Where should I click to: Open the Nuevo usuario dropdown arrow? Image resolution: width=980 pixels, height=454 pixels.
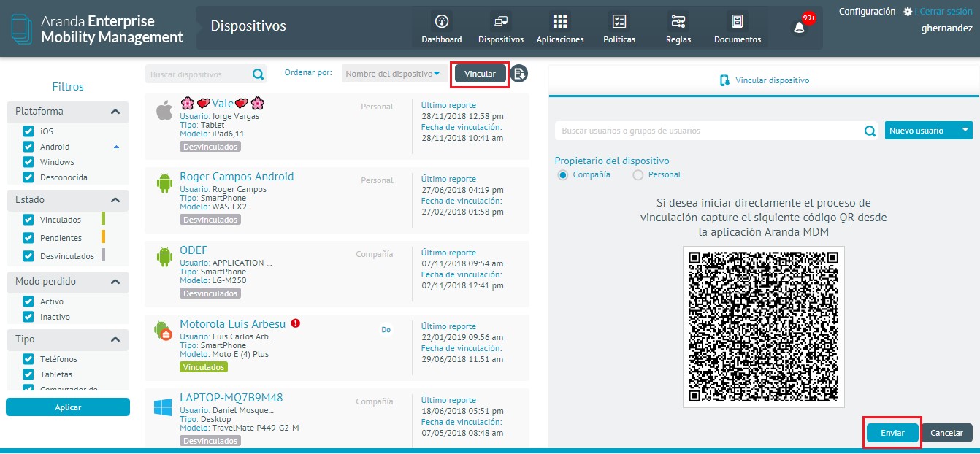pos(966,131)
